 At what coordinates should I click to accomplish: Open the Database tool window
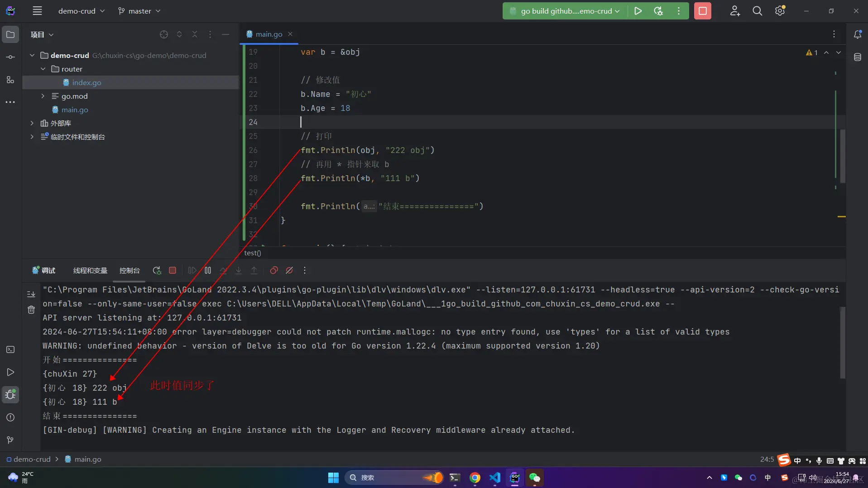pyautogui.click(x=857, y=57)
